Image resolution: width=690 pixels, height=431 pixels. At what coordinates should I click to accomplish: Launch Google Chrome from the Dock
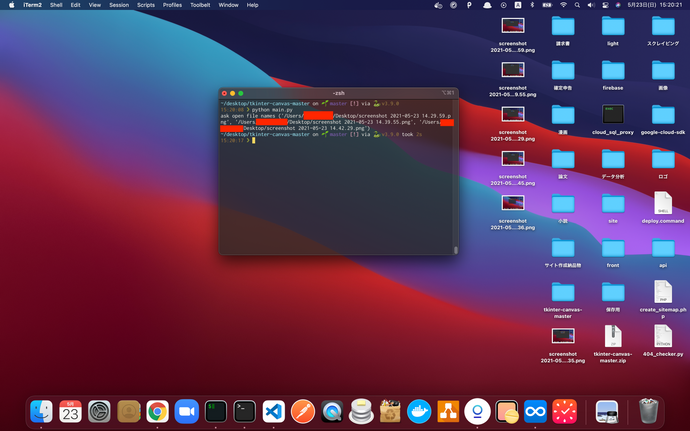tap(158, 412)
